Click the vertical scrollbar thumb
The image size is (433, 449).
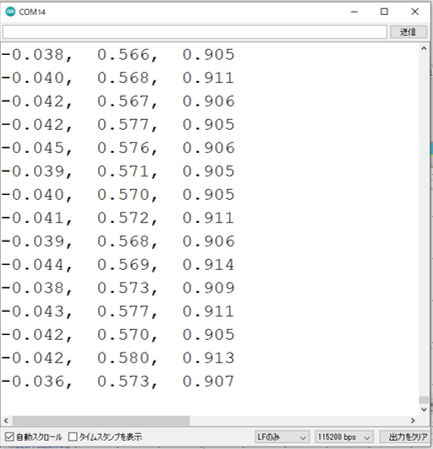[x=424, y=400]
